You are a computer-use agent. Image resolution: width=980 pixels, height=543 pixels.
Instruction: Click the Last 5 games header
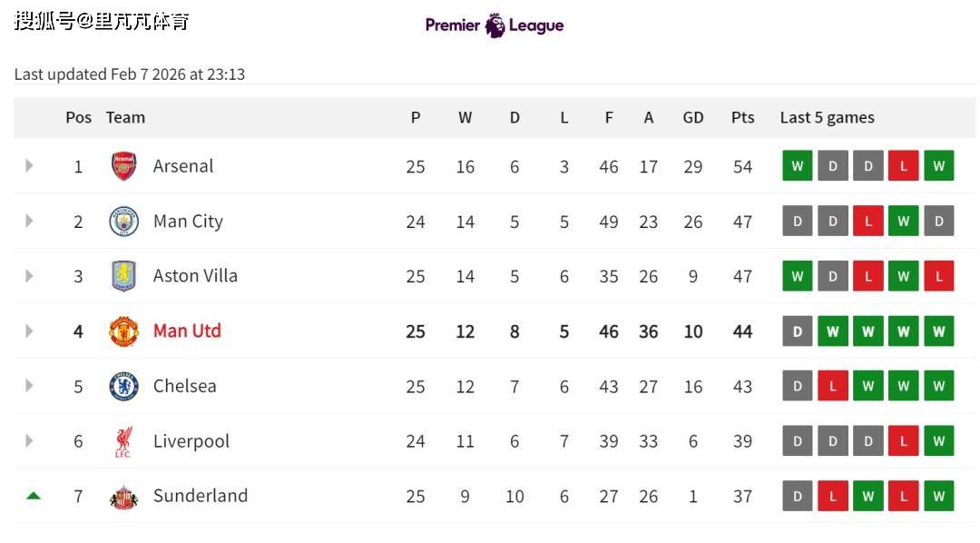(x=827, y=117)
